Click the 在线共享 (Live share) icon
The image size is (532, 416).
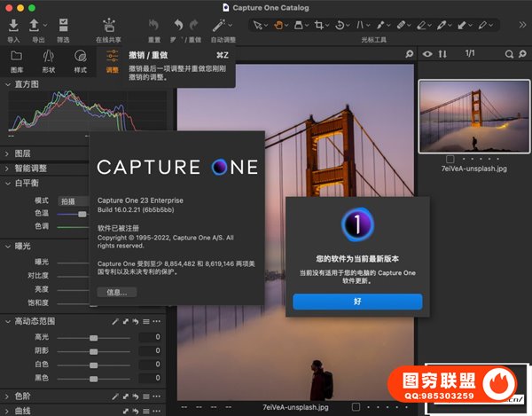pyautogui.click(x=109, y=25)
